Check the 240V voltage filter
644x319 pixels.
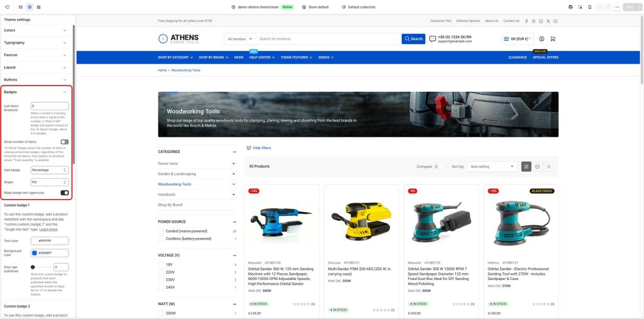tap(161, 288)
